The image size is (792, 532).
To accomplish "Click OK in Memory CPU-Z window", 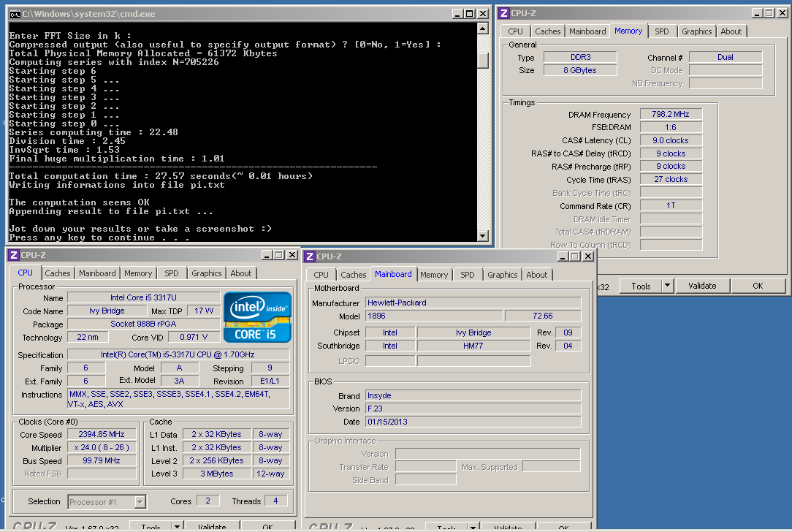I will [758, 286].
